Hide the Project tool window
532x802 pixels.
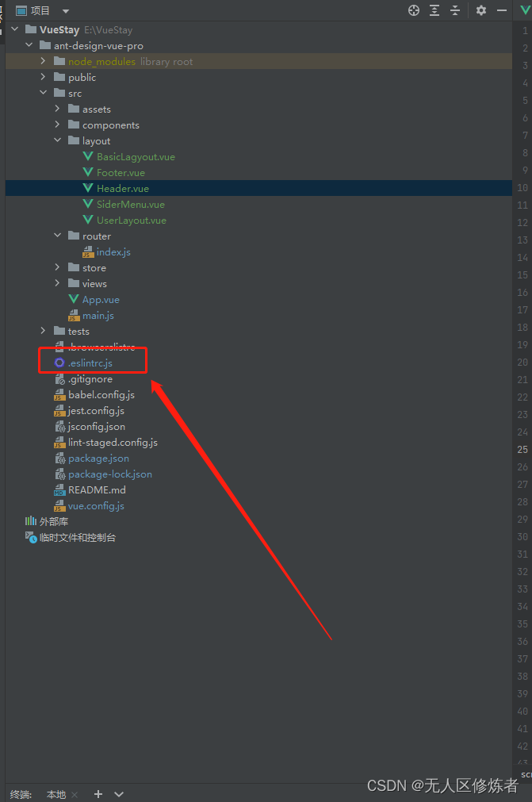tap(502, 10)
